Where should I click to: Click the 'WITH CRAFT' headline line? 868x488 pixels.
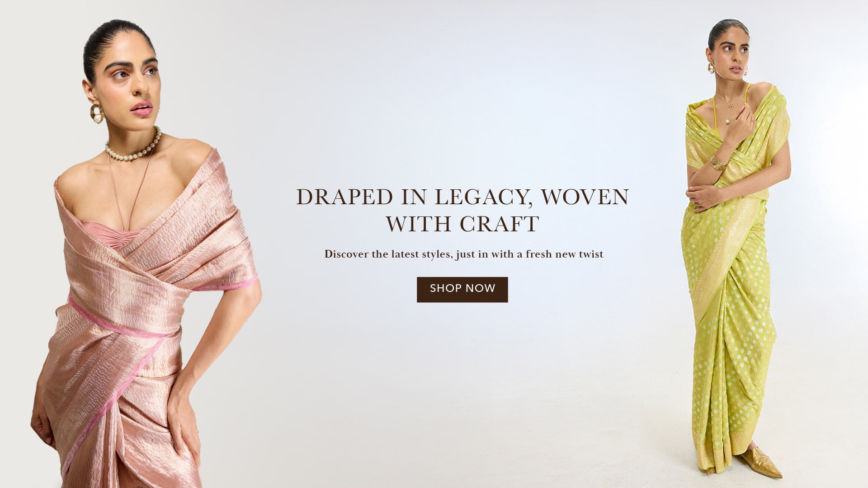[x=462, y=224]
